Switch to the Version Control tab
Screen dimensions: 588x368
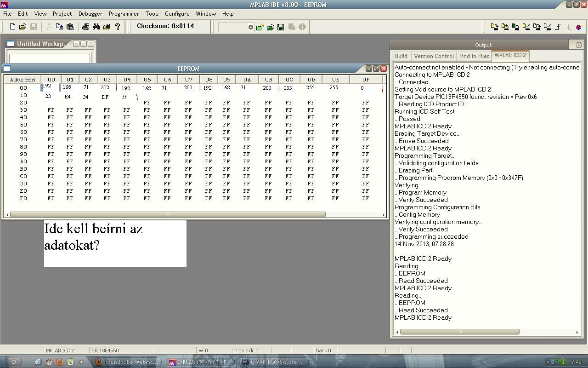coord(434,56)
